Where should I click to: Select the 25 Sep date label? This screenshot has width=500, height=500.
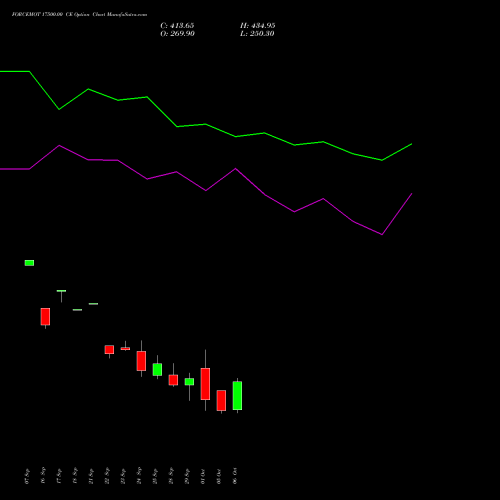click(155, 476)
